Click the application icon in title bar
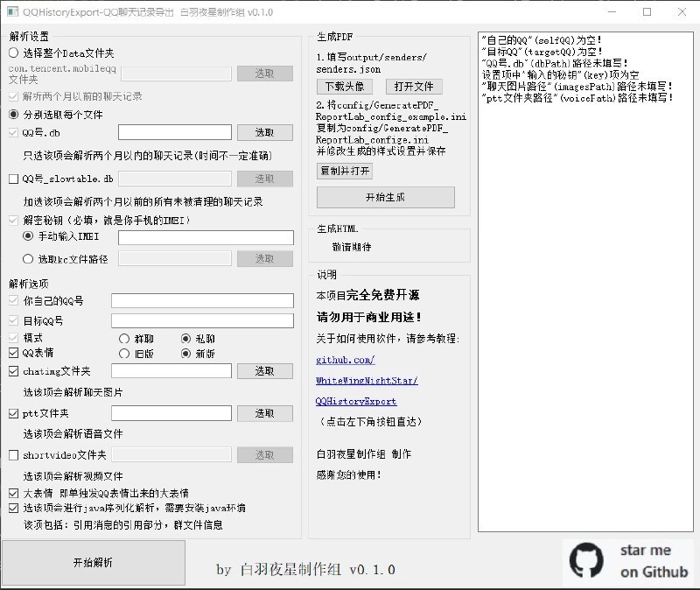 pos(12,11)
